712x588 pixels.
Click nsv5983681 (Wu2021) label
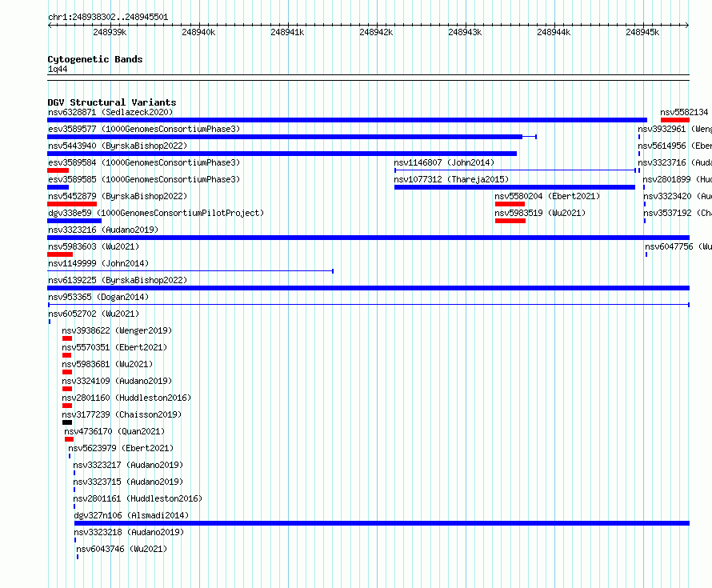[x=108, y=364]
